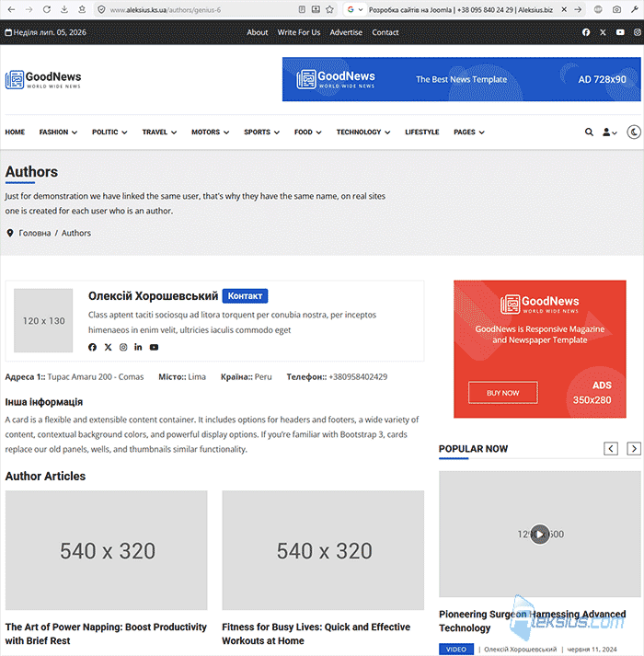Open the Power Napping article thumbnail
644x656 pixels.
coord(107,550)
